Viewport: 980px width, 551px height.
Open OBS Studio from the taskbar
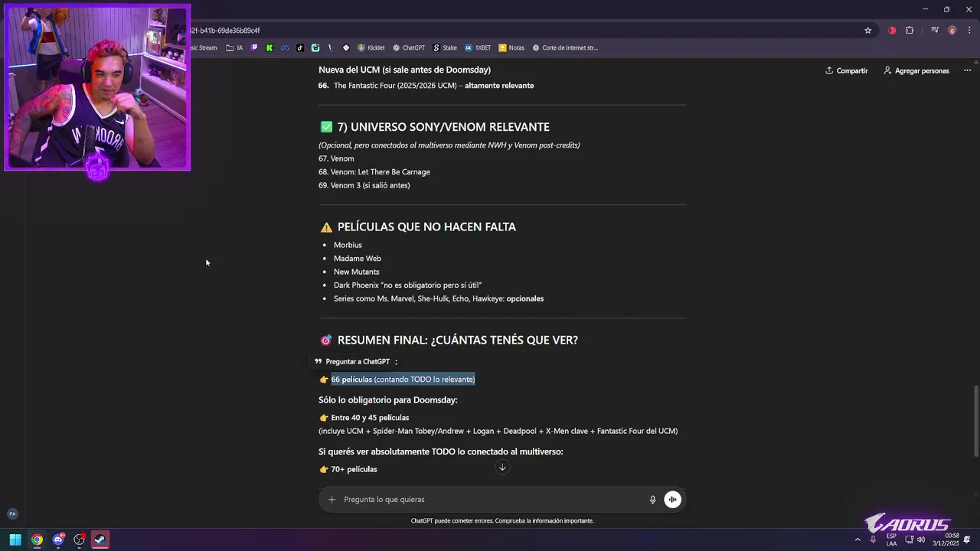pyautogui.click(x=79, y=540)
